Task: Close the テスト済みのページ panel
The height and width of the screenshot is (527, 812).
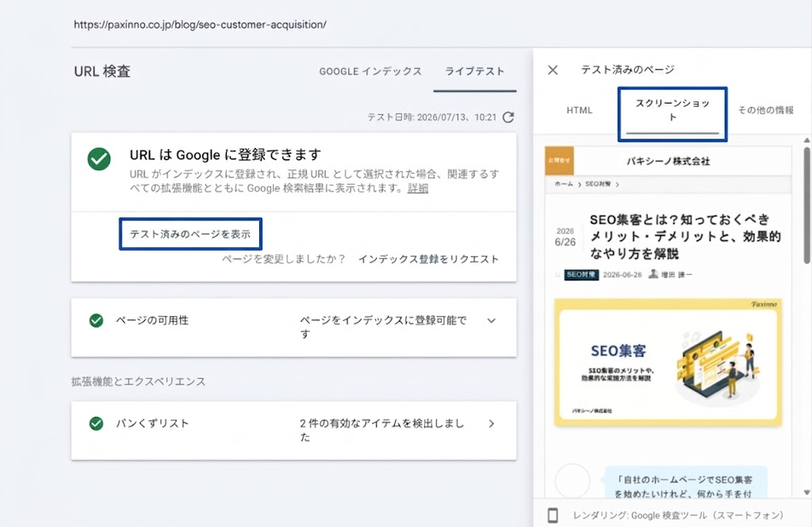Action: click(x=553, y=70)
